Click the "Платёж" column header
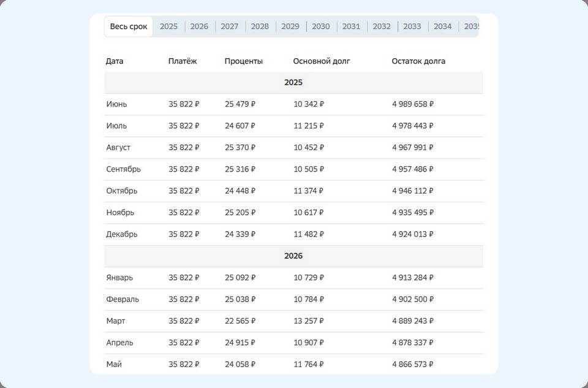This screenshot has height=388, width=588. (183, 61)
